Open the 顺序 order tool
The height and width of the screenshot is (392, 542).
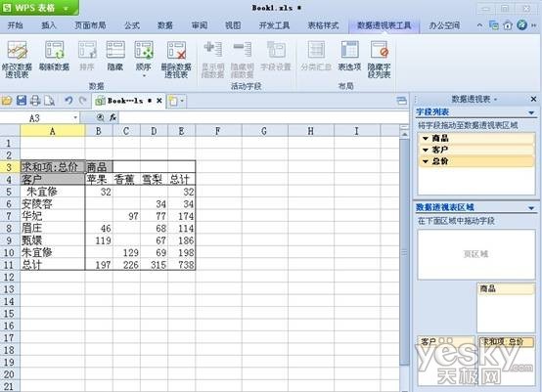click(144, 59)
